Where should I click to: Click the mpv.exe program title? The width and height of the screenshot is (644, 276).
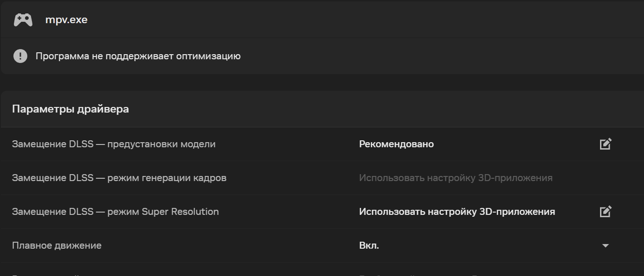click(x=66, y=20)
